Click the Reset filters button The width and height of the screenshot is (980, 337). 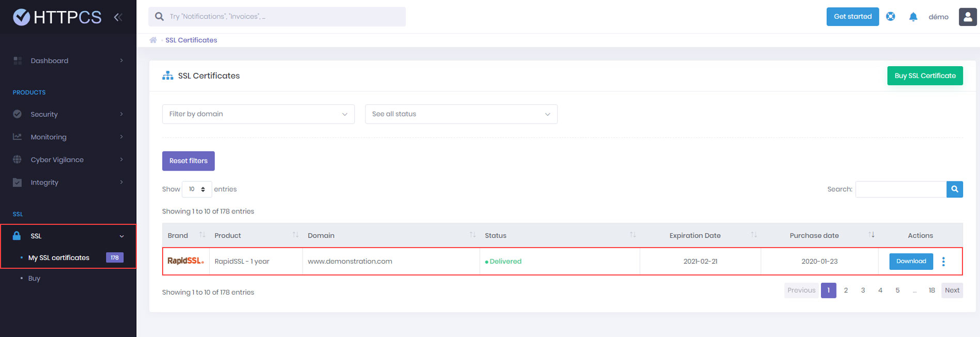[x=188, y=161]
